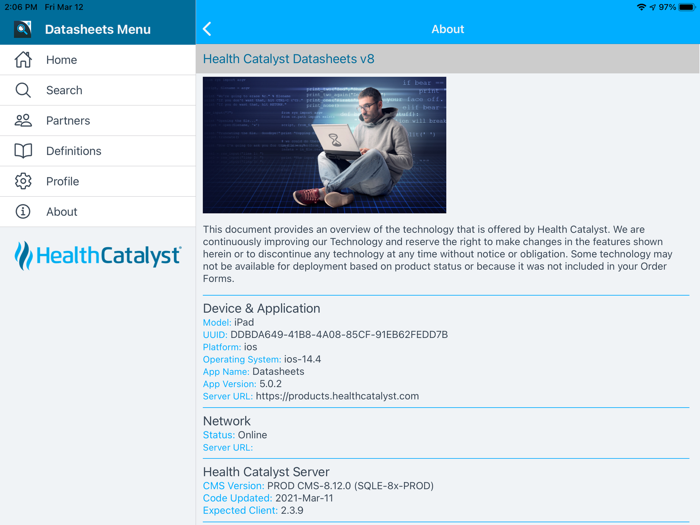Click the Home house icon
Viewport: 700px width, 525px height.
click(23, 59)
